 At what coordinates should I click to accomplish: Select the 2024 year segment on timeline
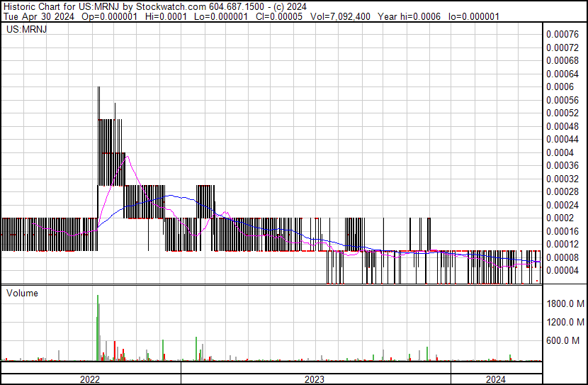(497, 379)
